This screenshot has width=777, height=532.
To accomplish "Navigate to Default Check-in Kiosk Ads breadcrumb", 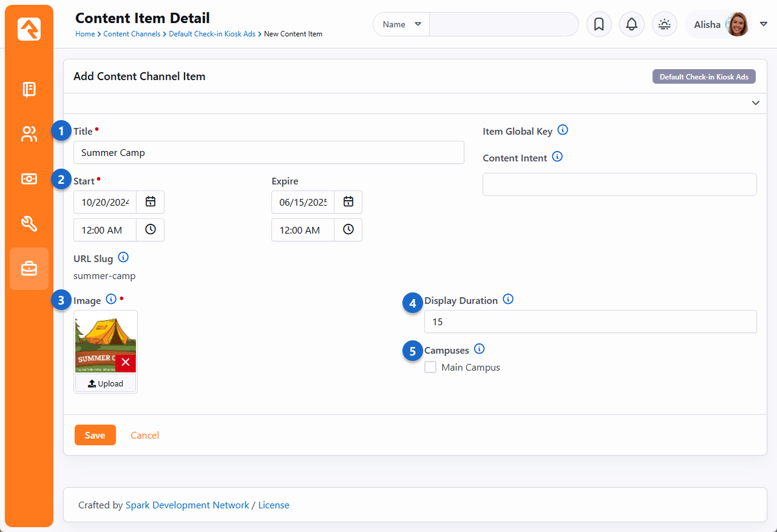I will pyautogui.click(x=212, y=34).
